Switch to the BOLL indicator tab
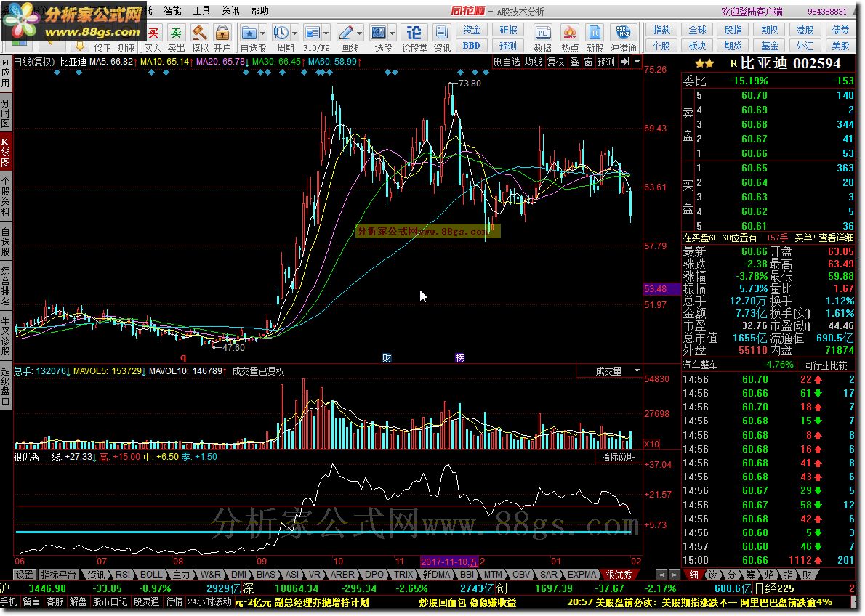Screen dimensions: 865x616 pos(150,574)
